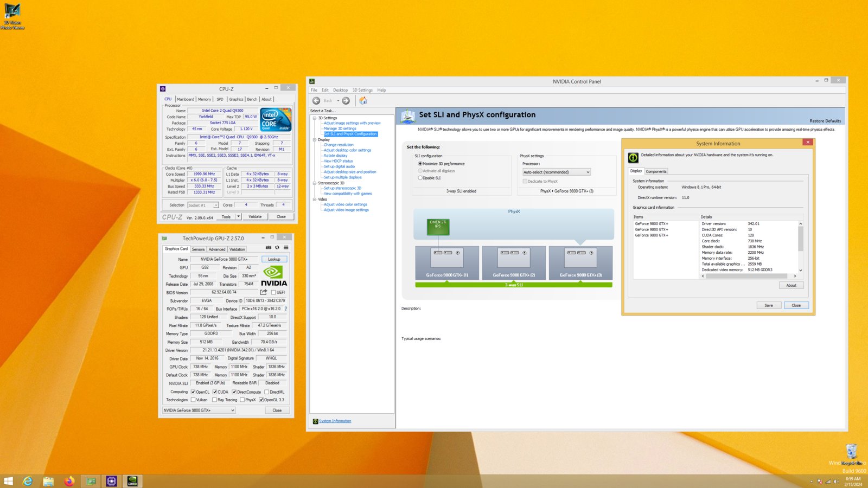Viewport: 868px width, 488px height.
Task: Click the Validate button in CPU-Z
Action: (255, 216)
